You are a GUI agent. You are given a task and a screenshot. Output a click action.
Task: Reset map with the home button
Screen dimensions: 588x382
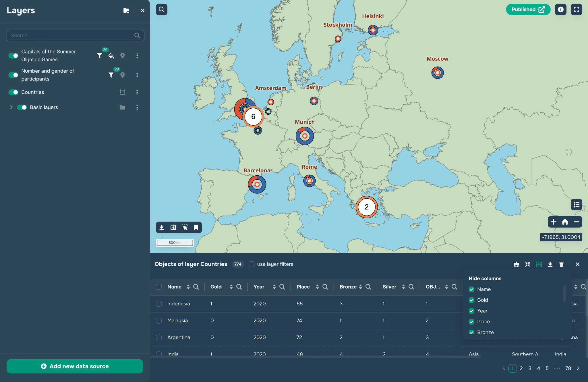pyautogui.click(x=565, y=222)
